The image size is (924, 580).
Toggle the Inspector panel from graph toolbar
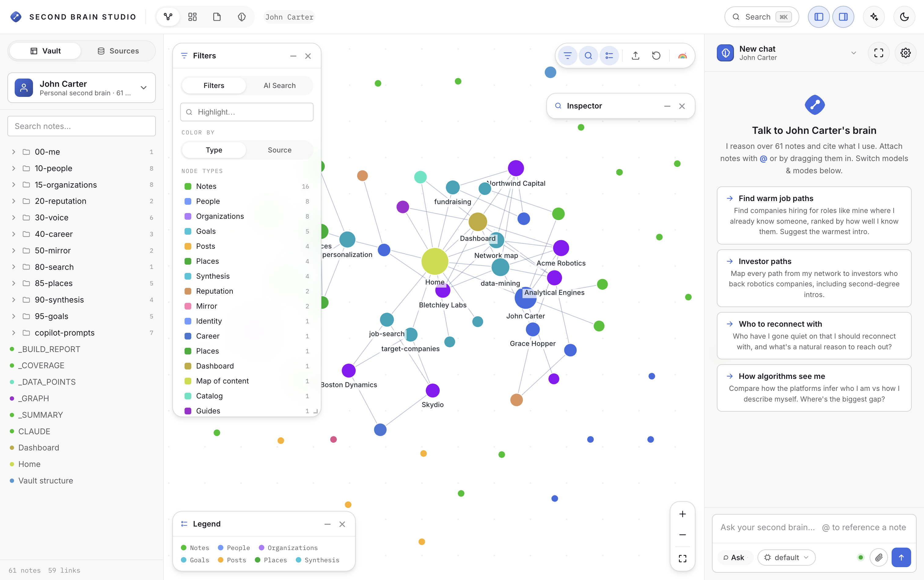(588, 56)
